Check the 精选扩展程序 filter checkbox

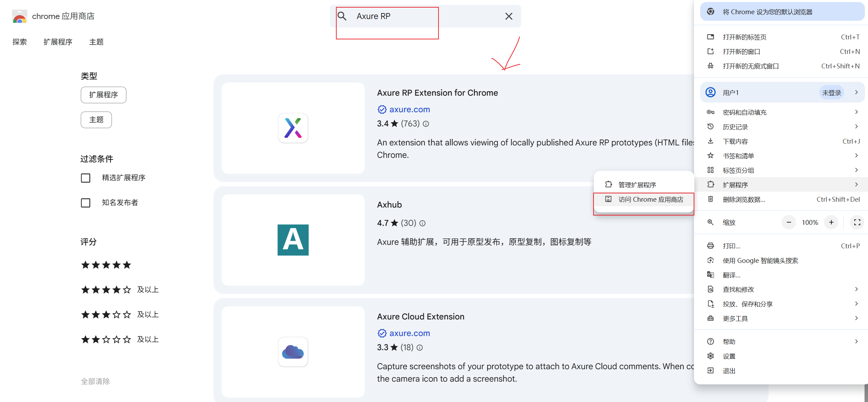tap(86, 178)
